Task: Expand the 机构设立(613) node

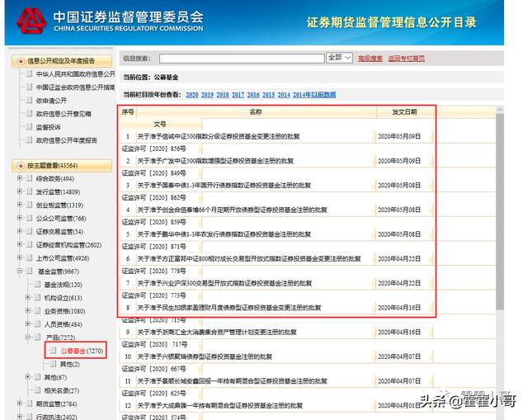Action: pyautogui.click(x=28, y=297)
